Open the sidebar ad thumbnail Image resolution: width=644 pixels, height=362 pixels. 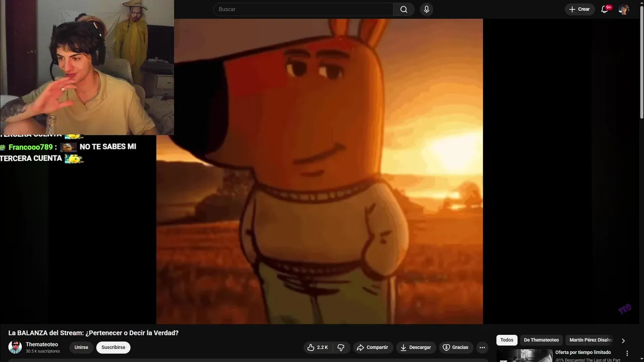tap(525, 356)
